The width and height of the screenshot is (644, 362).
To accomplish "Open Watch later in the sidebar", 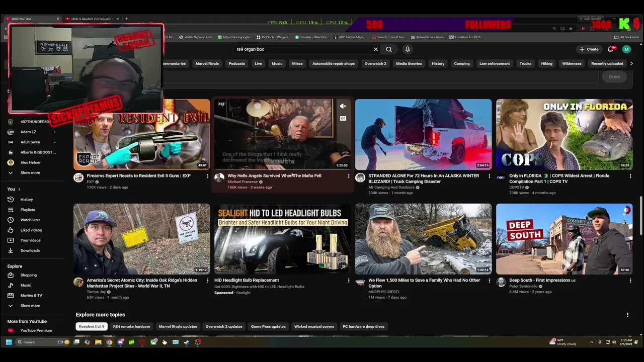I will click(30, 220).
